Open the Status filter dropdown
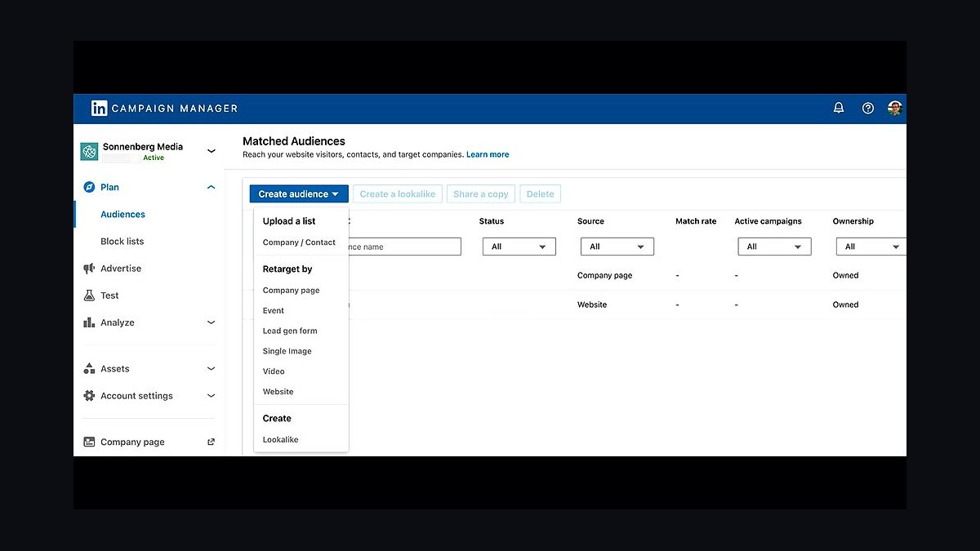980x551 pixels. click(519, 247)
